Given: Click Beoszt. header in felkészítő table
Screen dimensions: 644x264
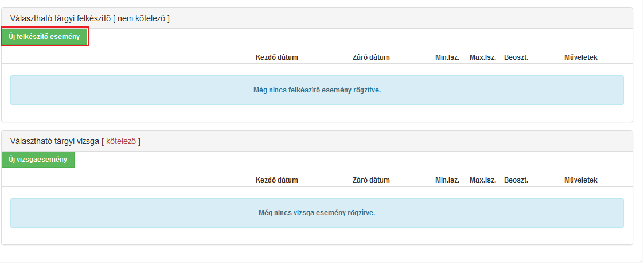Looking at the screenshot, I should (516, 57).
